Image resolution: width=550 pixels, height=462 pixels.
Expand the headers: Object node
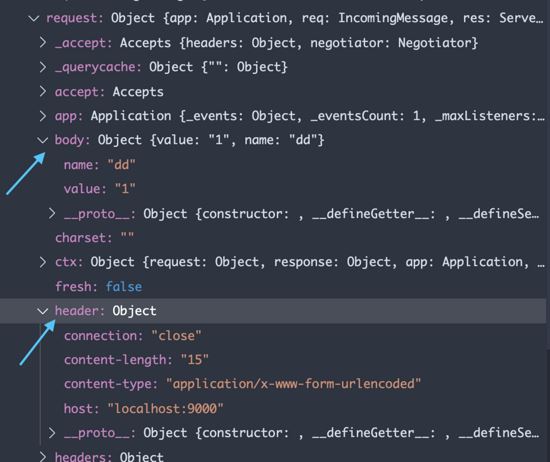tap(42, 456)
